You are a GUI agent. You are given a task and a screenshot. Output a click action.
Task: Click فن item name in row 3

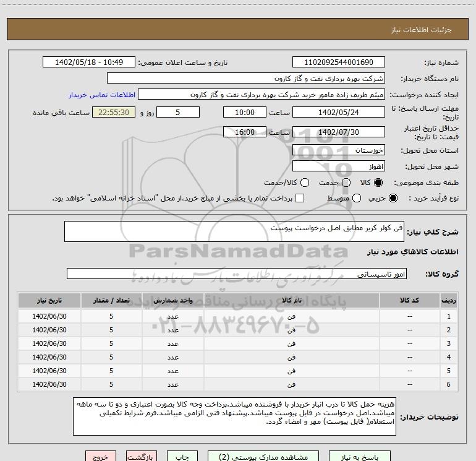291,343
